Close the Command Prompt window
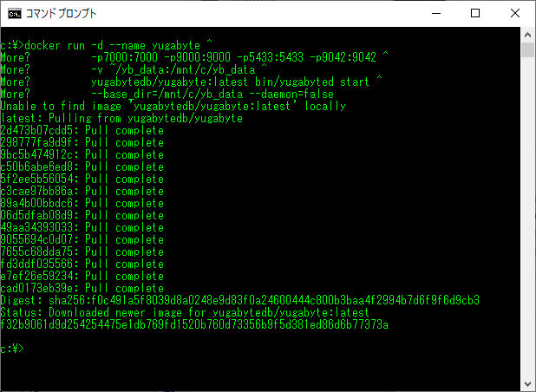This screenshot has width=536, height=392. pyautogui.click(x=515, y=14)
